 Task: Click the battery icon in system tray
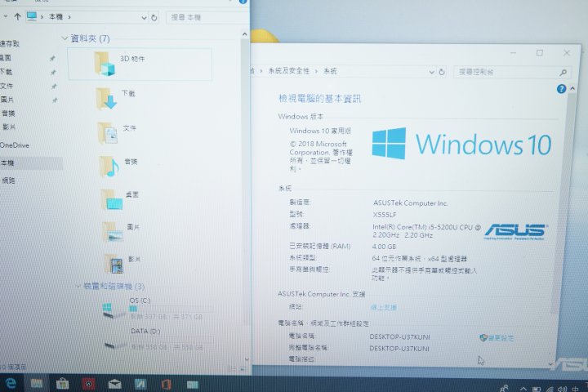[x=537, y=390]
